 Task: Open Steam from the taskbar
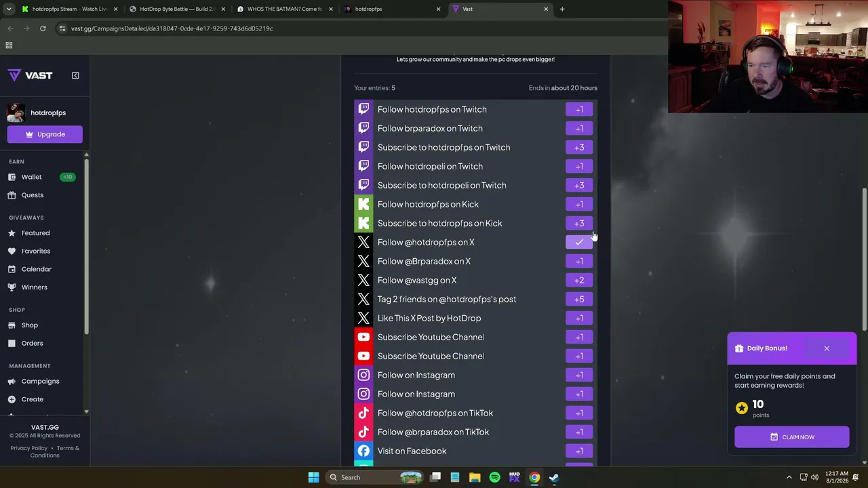[x=554, y=477]
